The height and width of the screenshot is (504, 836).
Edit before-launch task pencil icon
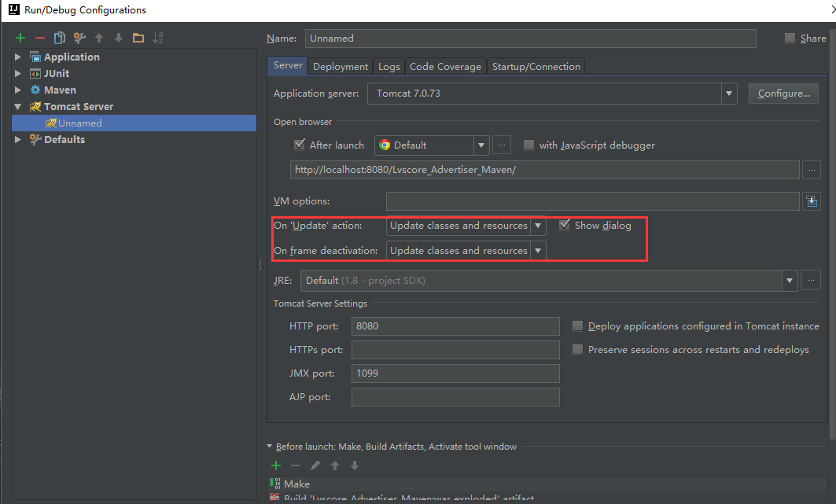point(315,465)
